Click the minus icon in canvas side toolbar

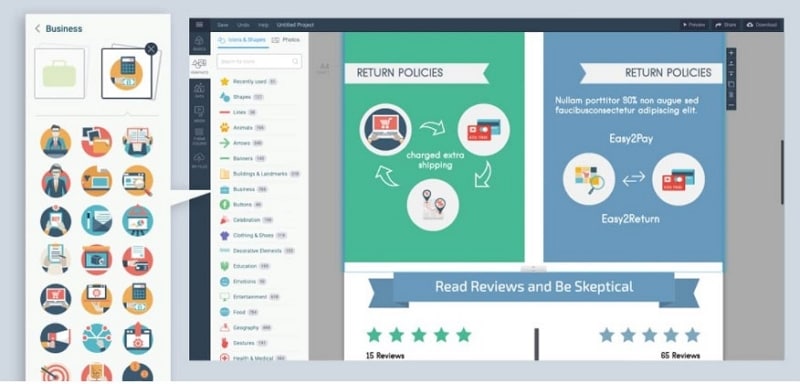731,105
